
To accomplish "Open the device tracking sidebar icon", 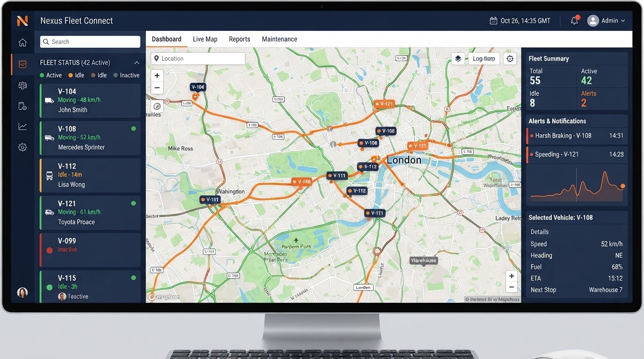I will (x=22, y=106).
